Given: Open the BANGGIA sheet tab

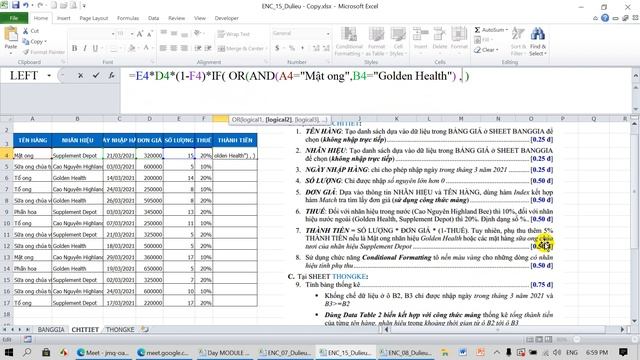Looking at the screenshot, I should click(x=51, y=329).
